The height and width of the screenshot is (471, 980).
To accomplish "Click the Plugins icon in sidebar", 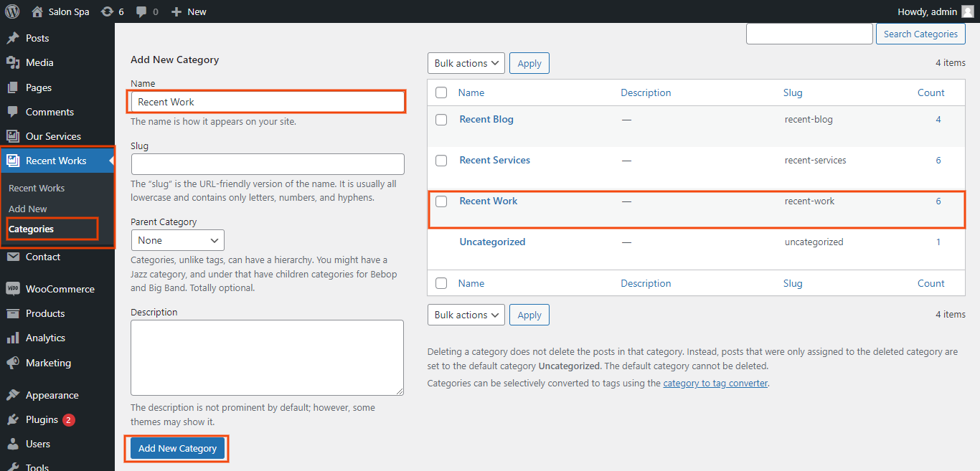I will point(13,420).
